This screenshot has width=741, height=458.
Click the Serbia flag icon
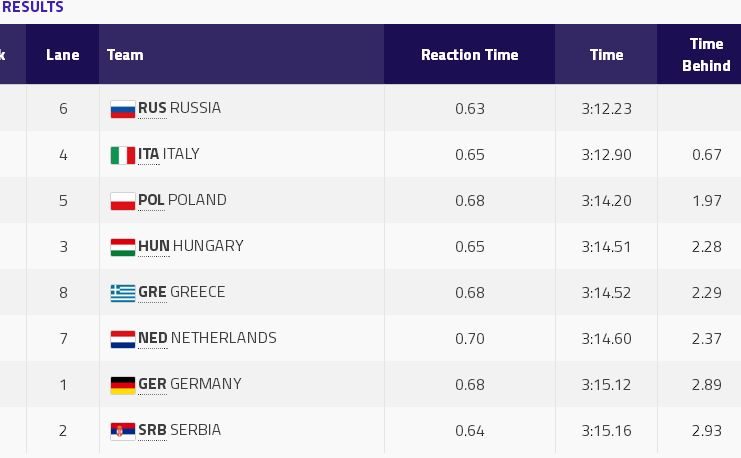pyautogui.click(x=122, y=431)
